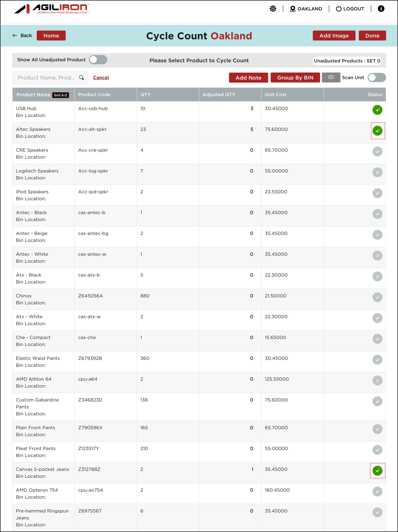
Task: Click search magnifier in product field
Action: click(x=81, y=77)
